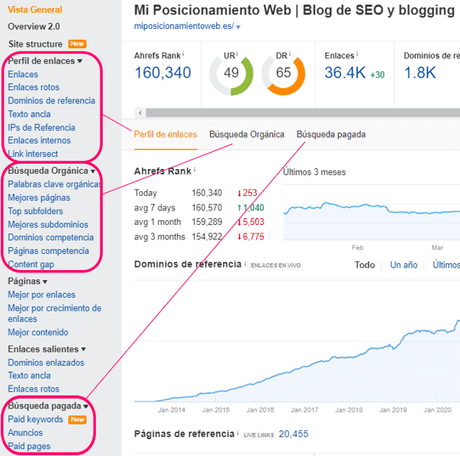This screenshot has height=456, width=460.
Task: Collapse the Enlaces salientes sidebar group
Action: (47, 349)
